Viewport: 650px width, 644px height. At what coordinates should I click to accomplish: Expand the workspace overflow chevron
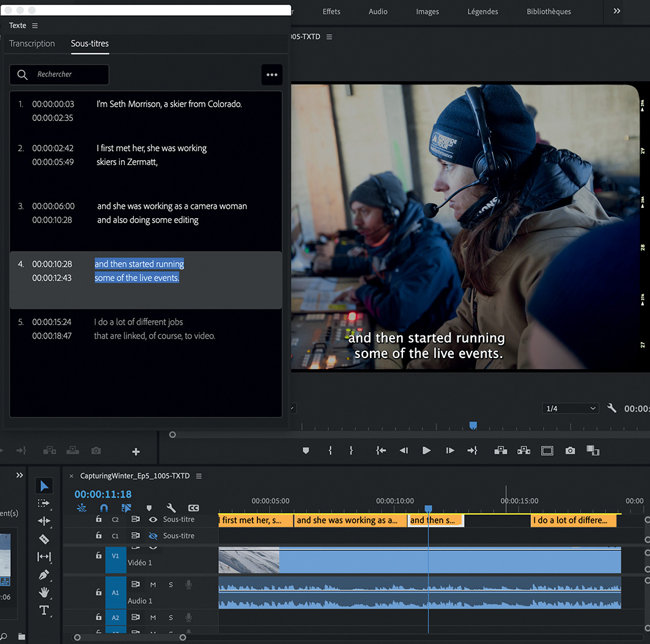pyautogui.click(x=616, y=11)
